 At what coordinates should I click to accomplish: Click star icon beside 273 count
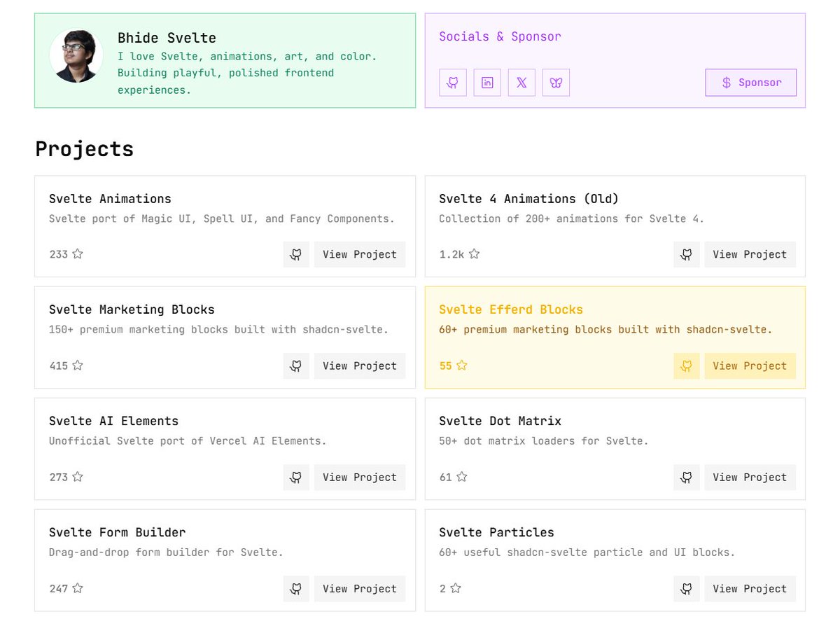pyautogui.click(x=78, y=477)
